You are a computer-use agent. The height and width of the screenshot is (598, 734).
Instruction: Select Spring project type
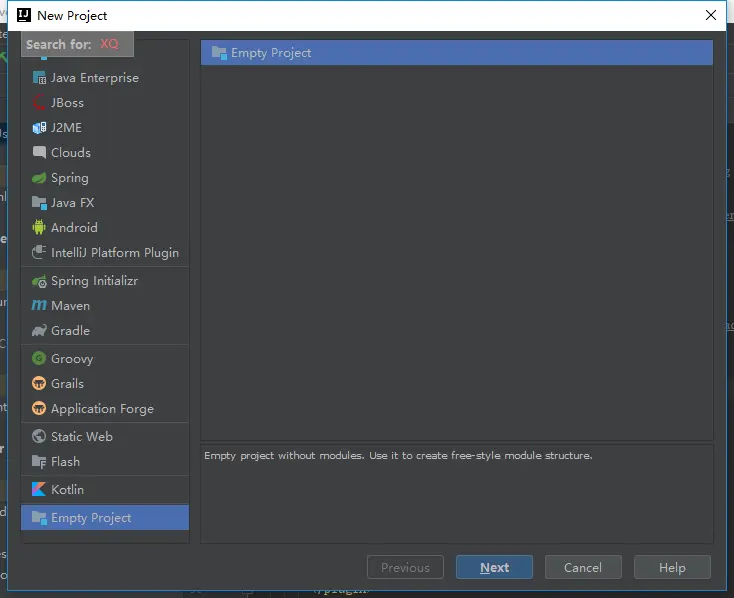pos(105,177)
